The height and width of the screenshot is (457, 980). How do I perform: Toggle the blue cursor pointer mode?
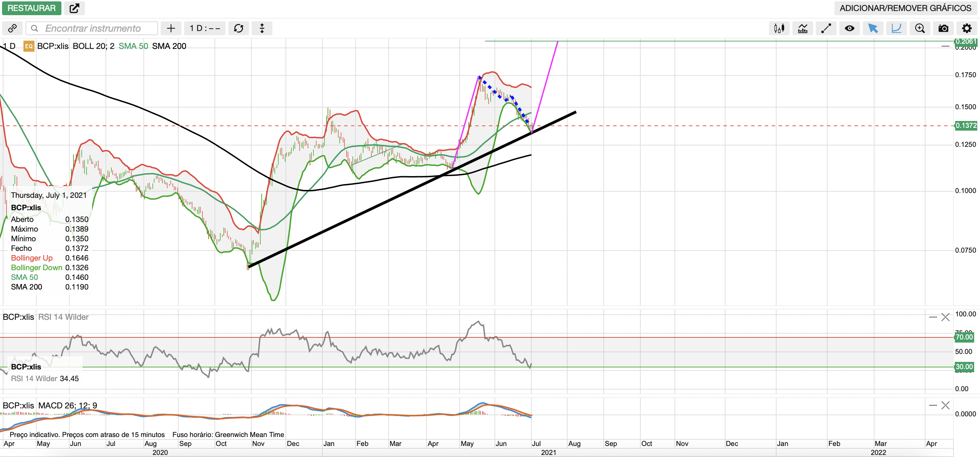pos(873,29)
